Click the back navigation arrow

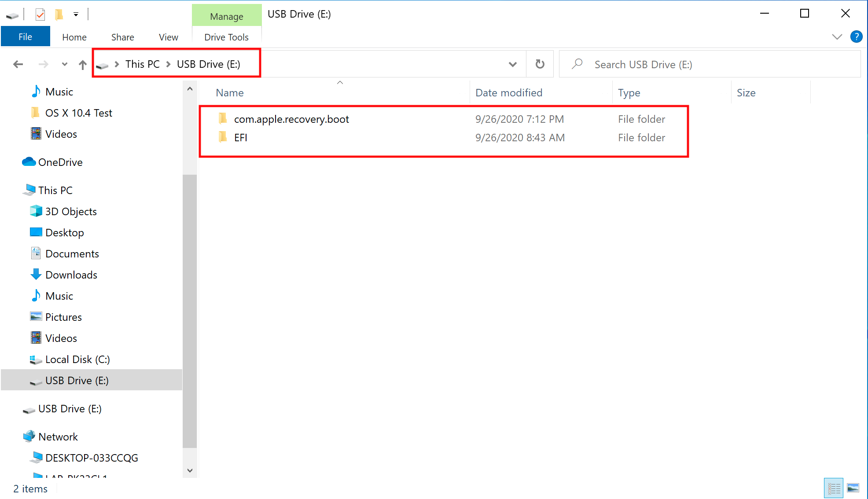click(x=17, y=64)
